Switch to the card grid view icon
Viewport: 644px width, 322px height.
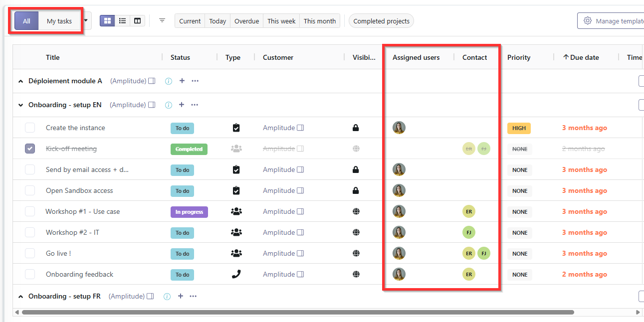tap(107, 21)
